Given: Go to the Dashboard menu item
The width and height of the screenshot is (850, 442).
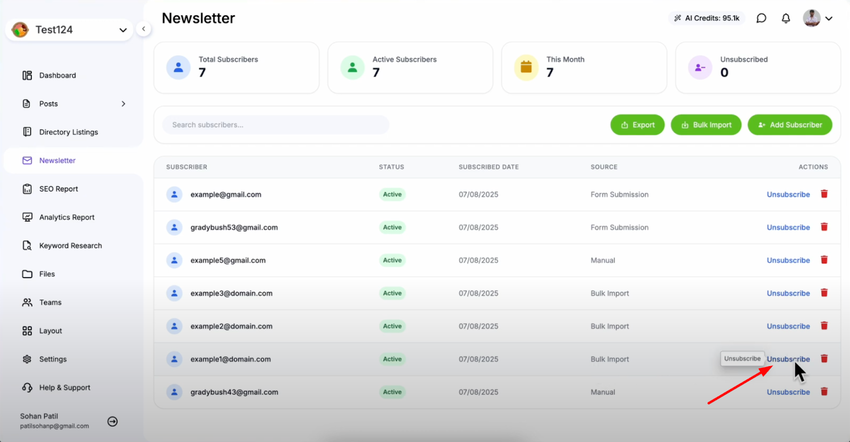Looking at the screenshot, I should click(x=57, y=75).
